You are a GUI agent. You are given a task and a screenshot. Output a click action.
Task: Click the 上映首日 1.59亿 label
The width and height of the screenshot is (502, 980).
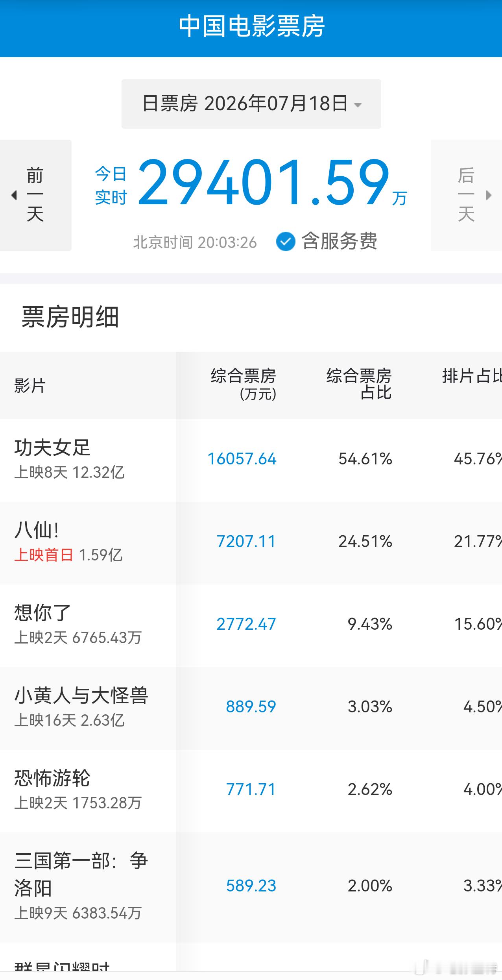pos(68,555)
